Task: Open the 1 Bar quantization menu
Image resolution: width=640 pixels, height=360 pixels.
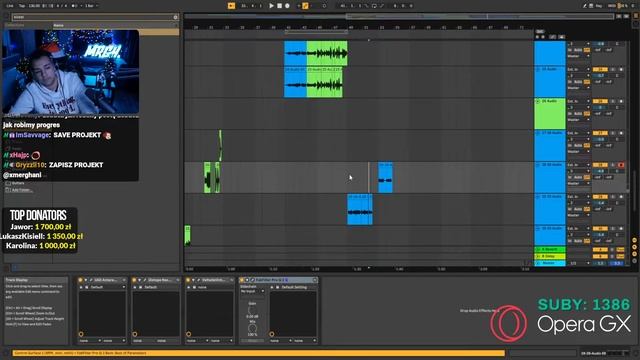Action: 89,6
